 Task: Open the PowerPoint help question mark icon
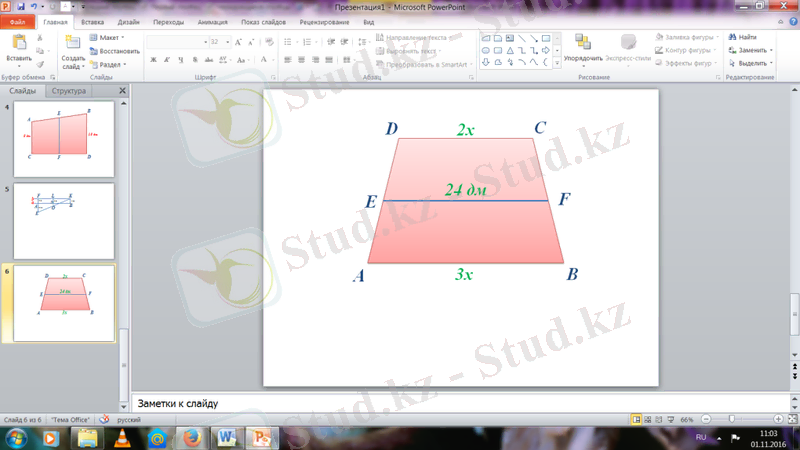[791, 21]
